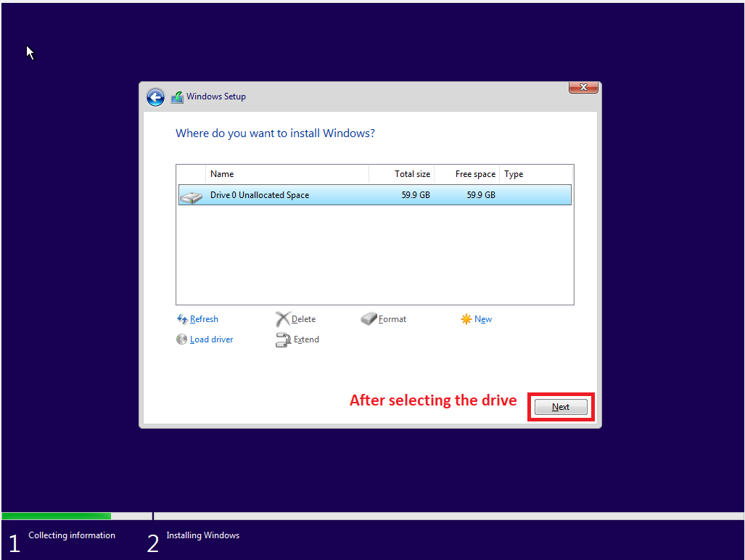The height and width of the screenshot is (560, 745).
Task: Click the Total size column header
Action: point(412,173)
